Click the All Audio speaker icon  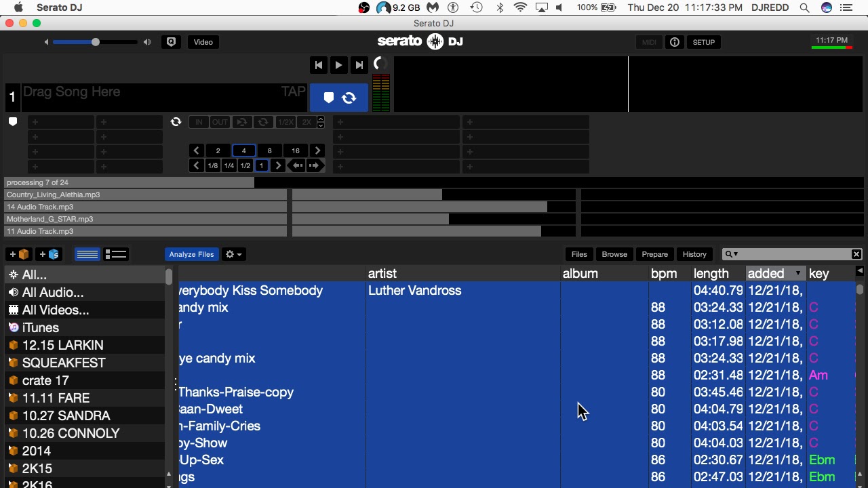[13, 292]
